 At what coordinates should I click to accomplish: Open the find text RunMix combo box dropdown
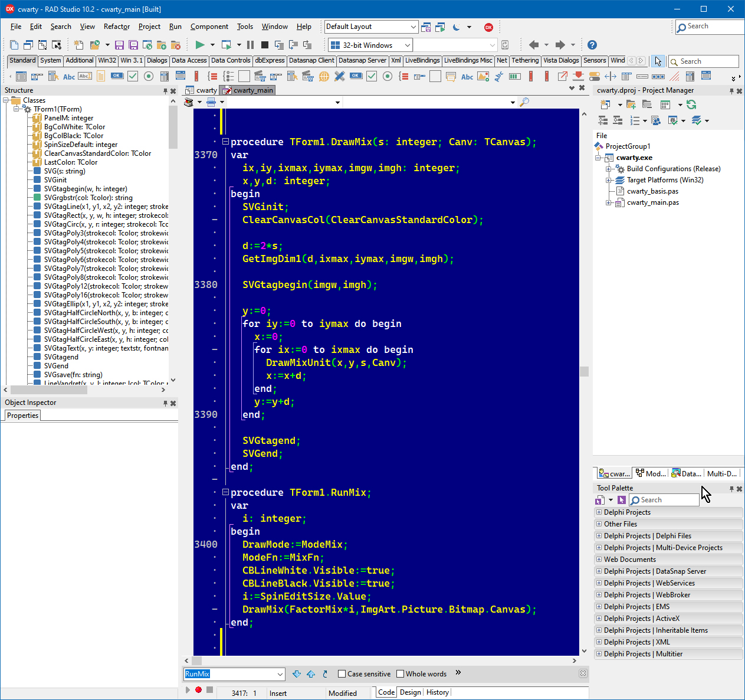click(x=280, y=674)
